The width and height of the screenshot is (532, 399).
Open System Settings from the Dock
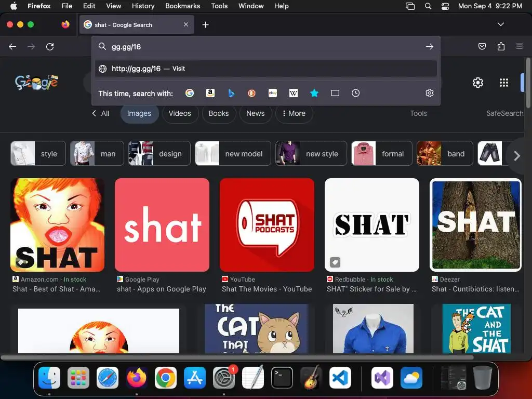224,377
